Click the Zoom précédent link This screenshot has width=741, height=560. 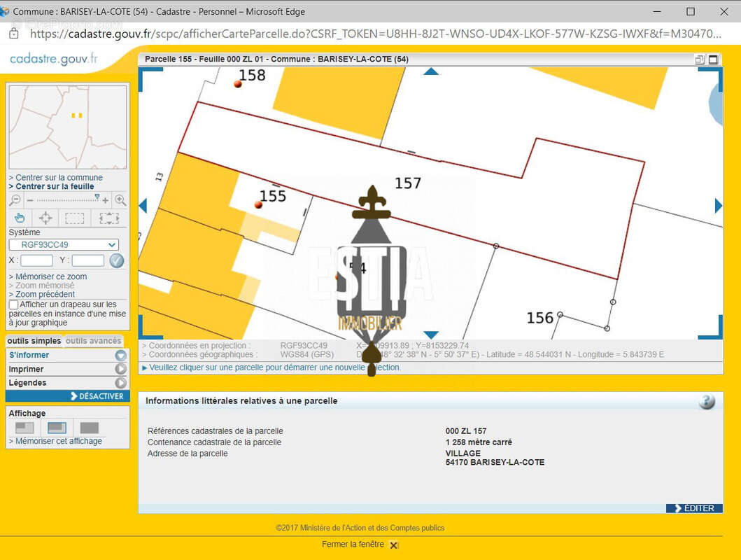(45, 294)
